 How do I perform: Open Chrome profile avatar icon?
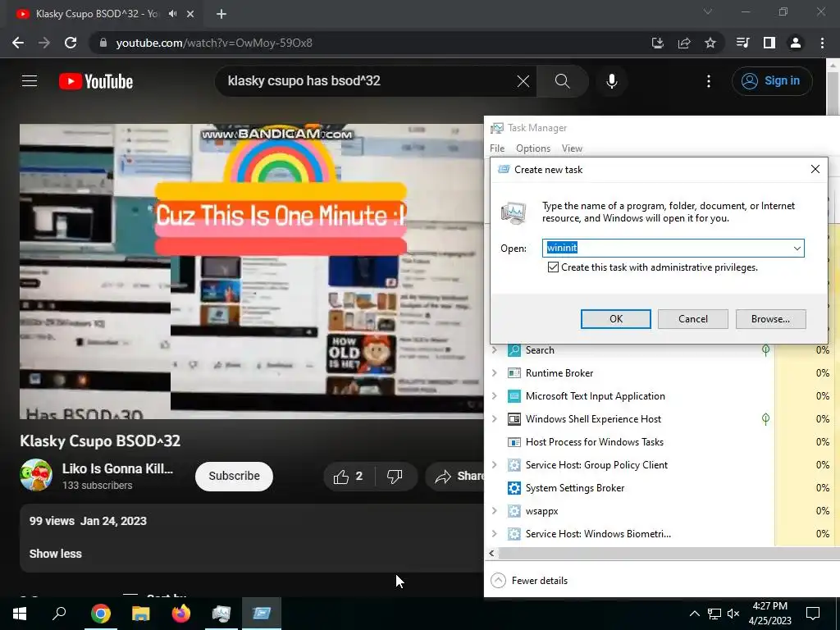796,43
